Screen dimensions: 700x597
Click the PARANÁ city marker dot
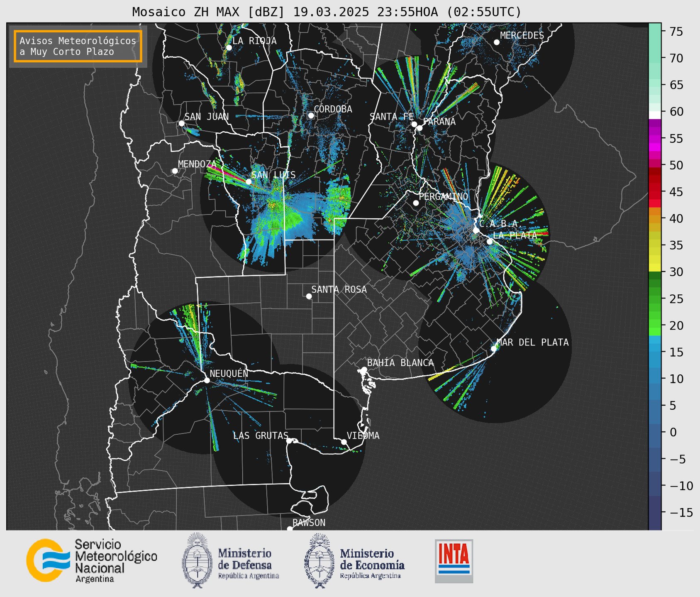[x=420, y=128]
